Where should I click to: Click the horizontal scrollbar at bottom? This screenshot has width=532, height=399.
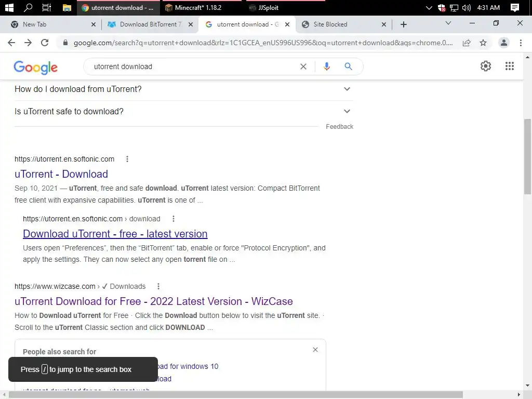[x=236, y=395]
